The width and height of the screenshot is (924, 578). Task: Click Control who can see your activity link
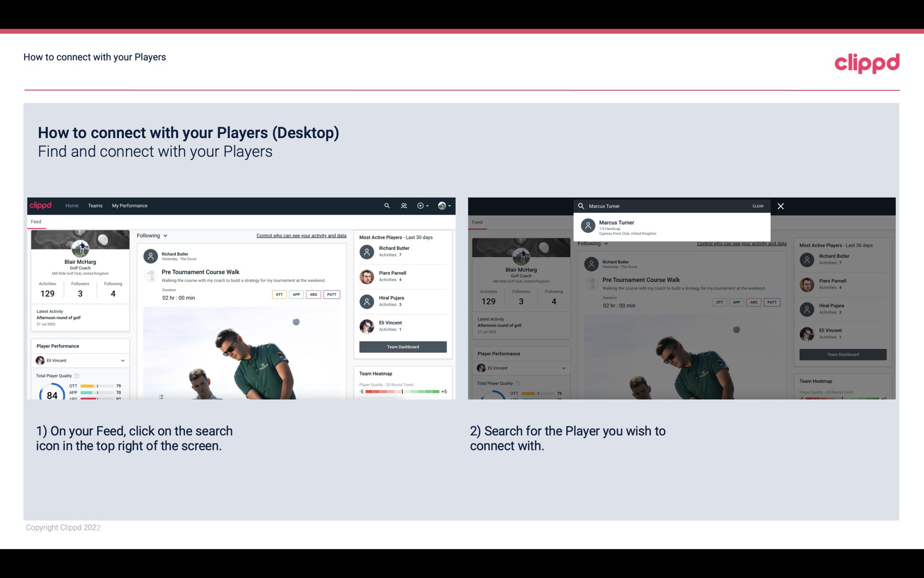pos(301,235)
